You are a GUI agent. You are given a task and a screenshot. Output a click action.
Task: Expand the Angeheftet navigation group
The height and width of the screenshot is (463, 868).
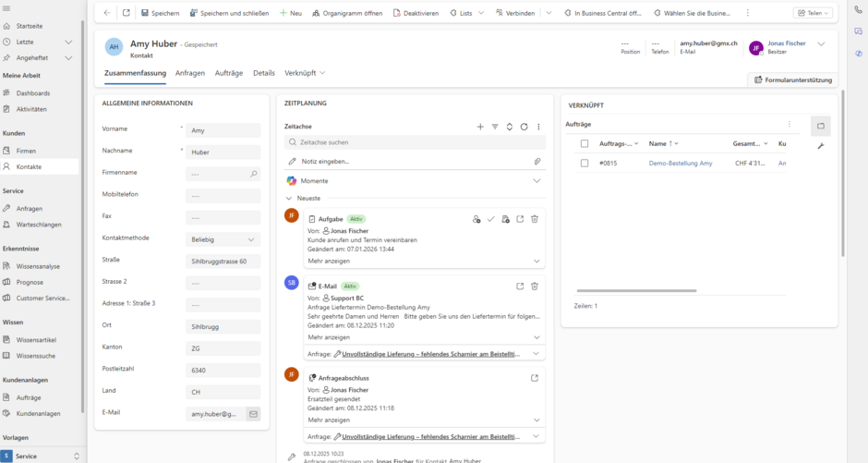pos(68,57)
